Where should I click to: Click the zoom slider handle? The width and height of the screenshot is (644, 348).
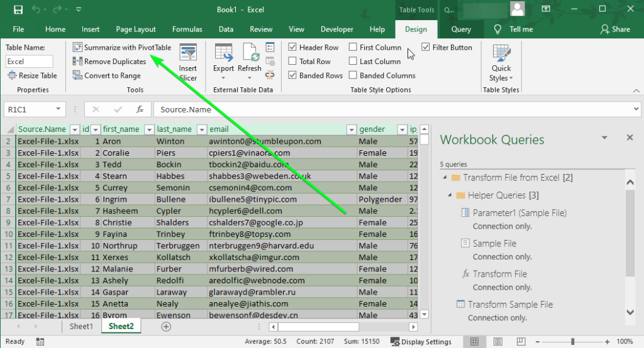click(572, 342)
